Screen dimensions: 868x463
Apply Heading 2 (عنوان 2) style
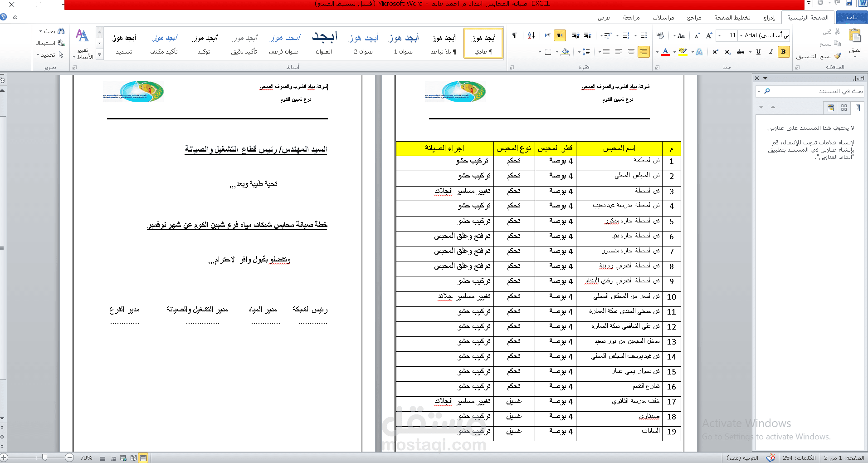click(364, 43)
